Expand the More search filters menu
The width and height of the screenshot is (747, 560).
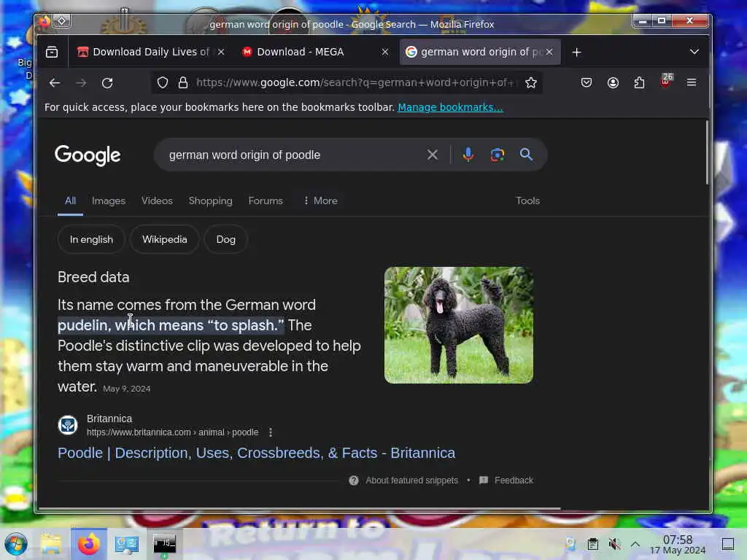tap(320, 201)
